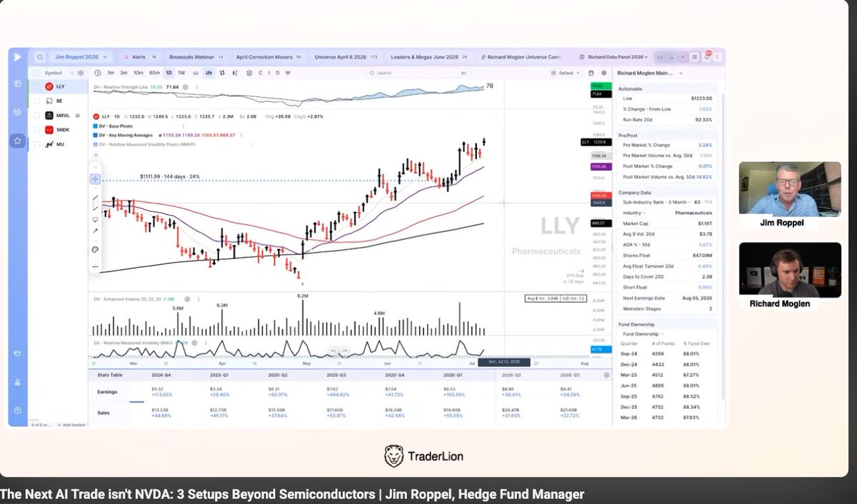
Task: Click the Richard Moglen webcam thumbnail
Action: tap(789, 270)
